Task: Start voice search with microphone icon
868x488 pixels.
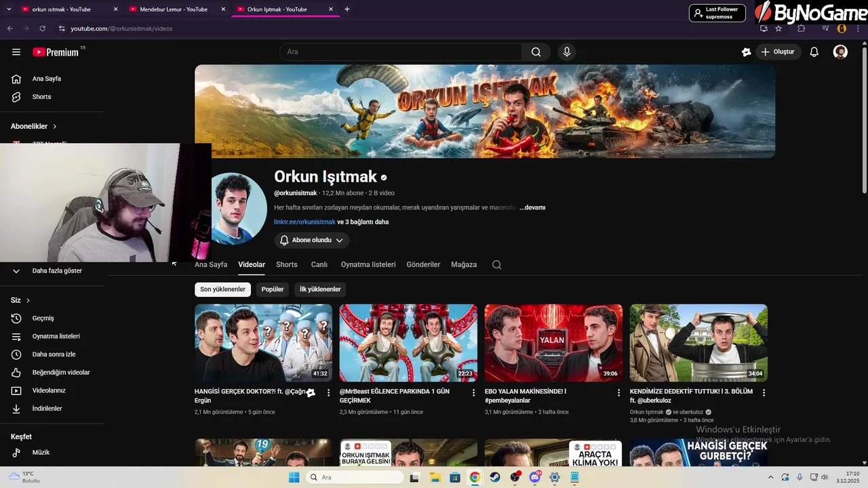Action: pos(567,52)
